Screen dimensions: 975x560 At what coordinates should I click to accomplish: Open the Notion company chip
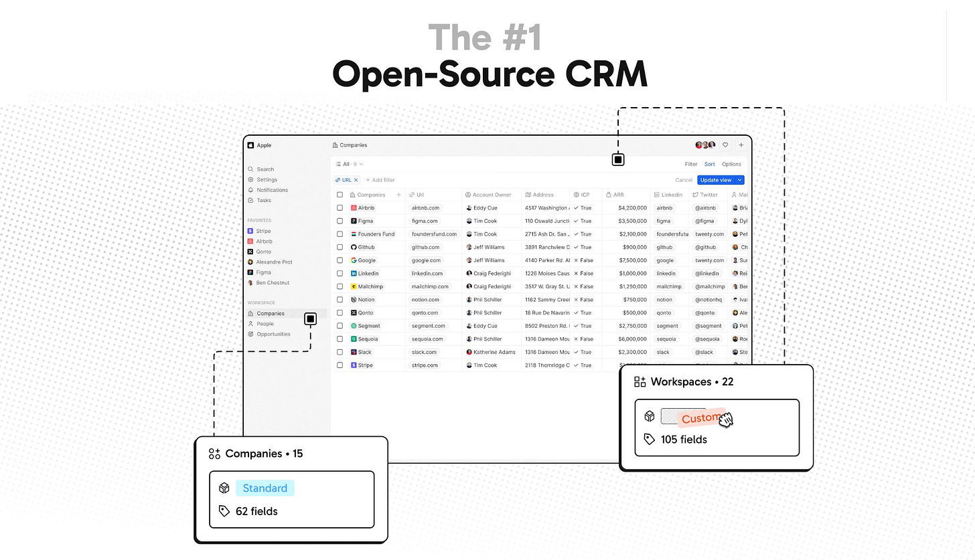(363, 300)
